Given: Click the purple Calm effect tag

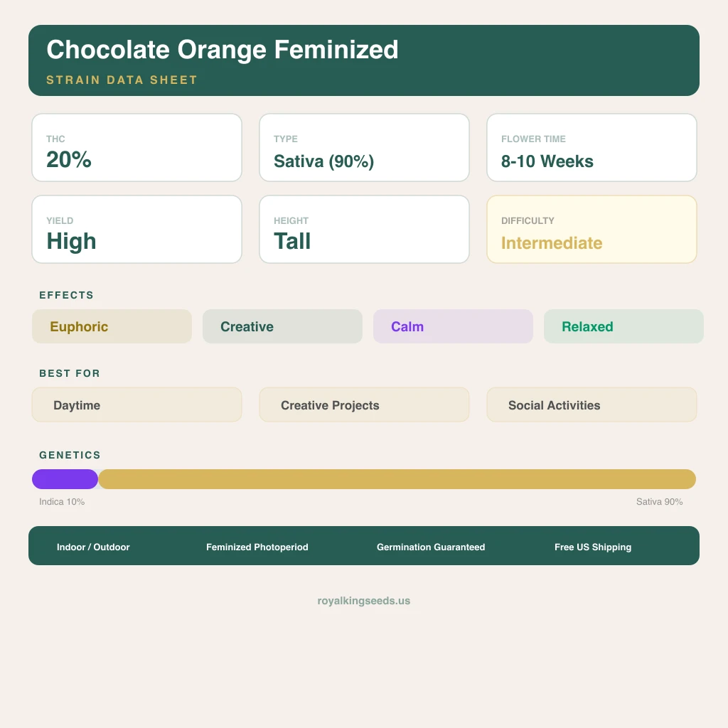Looking at the screenshot, I should [x=453, y=326].
